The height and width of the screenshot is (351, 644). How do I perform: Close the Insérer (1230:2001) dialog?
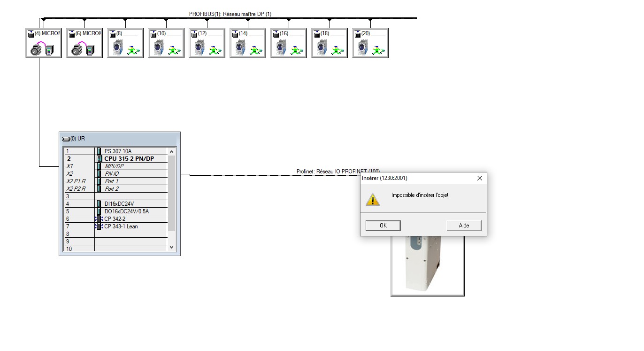click(479, 179)
